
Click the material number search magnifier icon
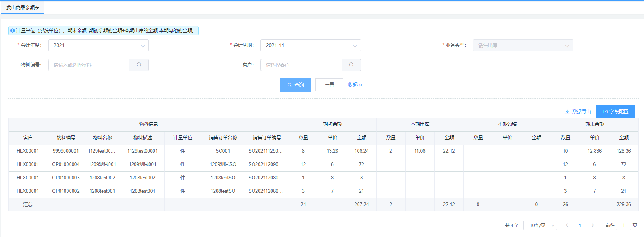pos(139,65)
